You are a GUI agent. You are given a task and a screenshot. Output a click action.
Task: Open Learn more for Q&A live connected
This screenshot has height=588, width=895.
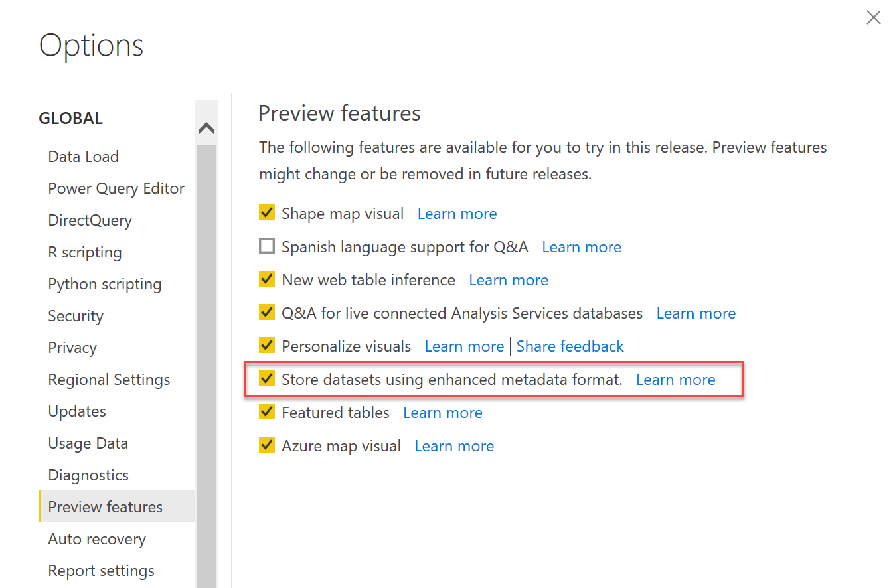tap(696, 313)
